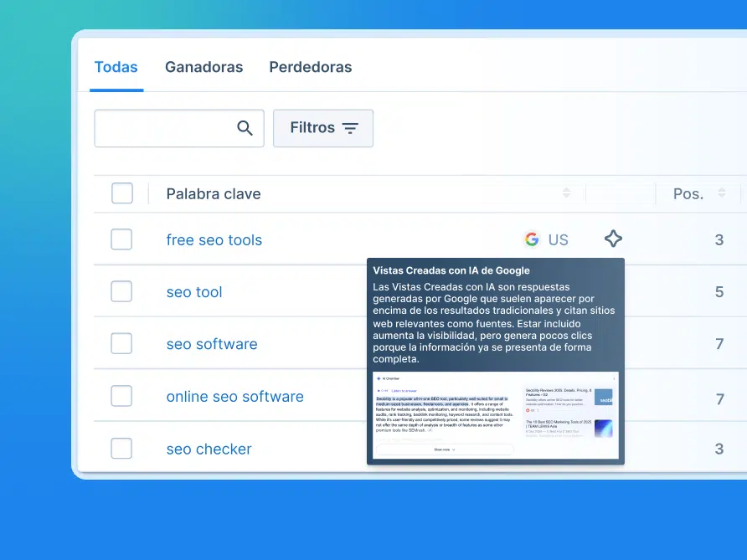Click the Google logo icon

[532, 239]
